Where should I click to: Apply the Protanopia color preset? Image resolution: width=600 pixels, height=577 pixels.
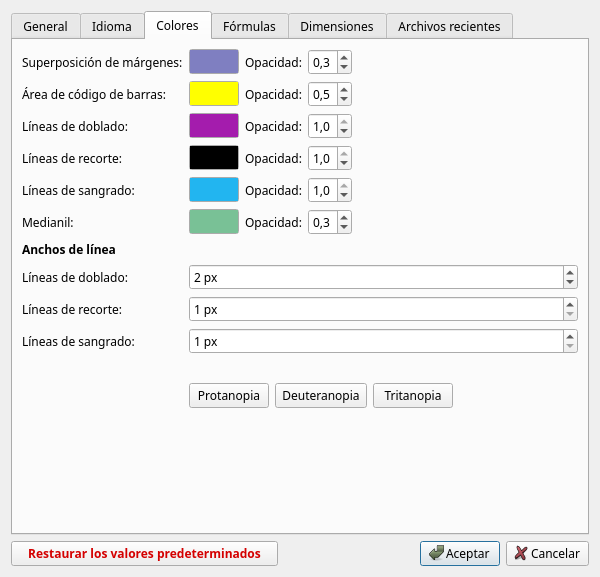point(229,396)
